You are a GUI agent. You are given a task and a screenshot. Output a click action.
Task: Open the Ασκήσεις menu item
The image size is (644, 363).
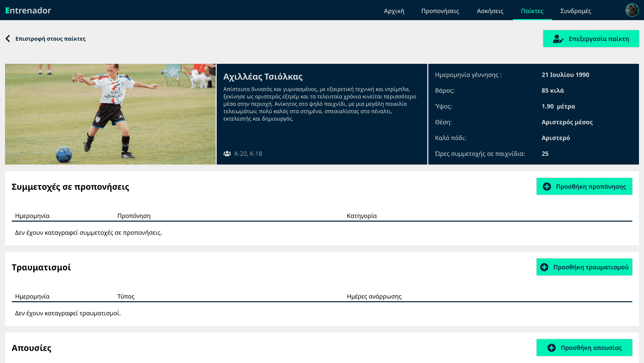490,11
